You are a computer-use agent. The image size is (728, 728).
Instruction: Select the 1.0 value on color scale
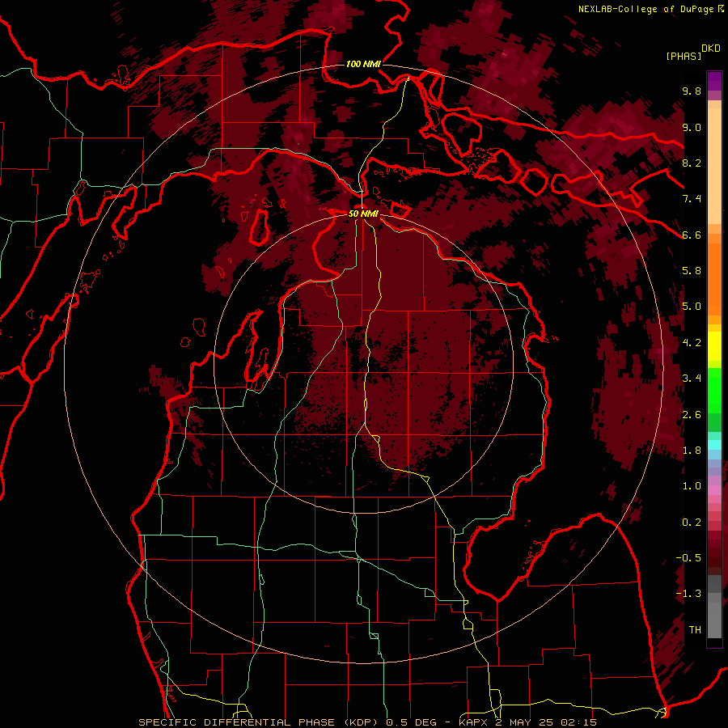click(692, 486)
